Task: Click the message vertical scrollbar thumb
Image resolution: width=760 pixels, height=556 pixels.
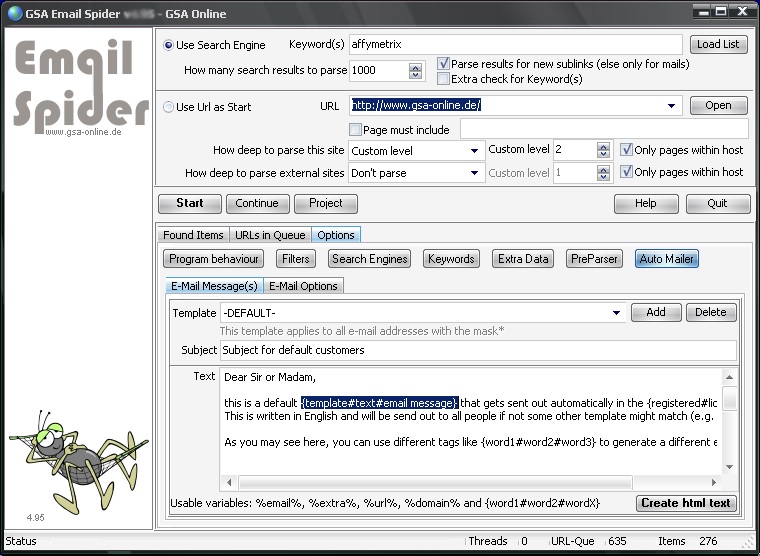Action: [x=729, y=398]
